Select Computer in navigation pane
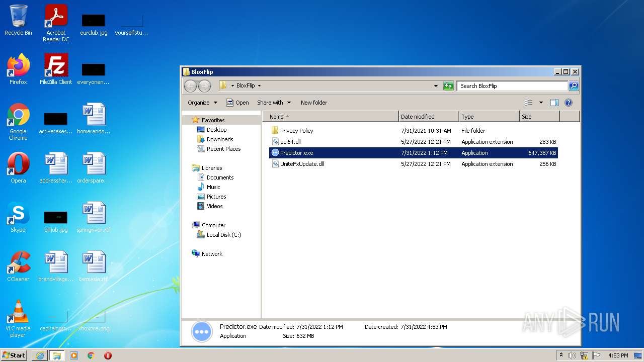Image resolution: width=644 pixels, height=362 pixels. [x=213, y=225]
